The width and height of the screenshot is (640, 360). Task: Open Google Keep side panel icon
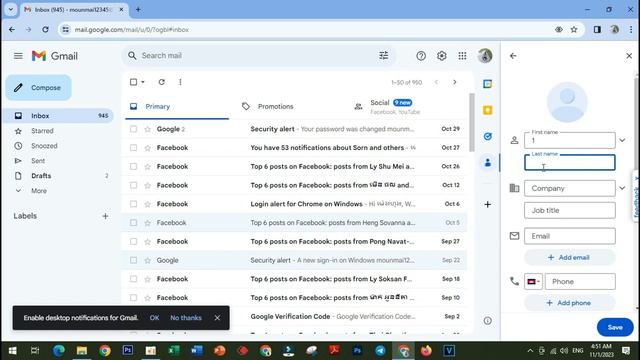(x=487, y=110)
